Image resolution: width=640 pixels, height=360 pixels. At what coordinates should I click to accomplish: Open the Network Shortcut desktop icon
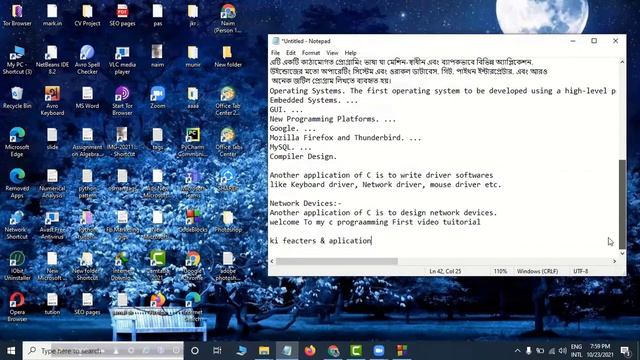click(17, 225)
